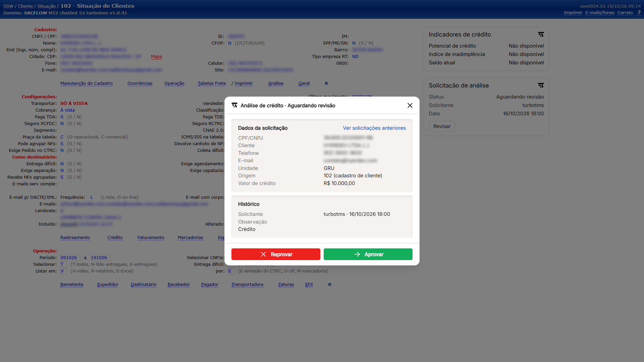
Task: Open the Operação link
Action: click(x=174, y=83)
